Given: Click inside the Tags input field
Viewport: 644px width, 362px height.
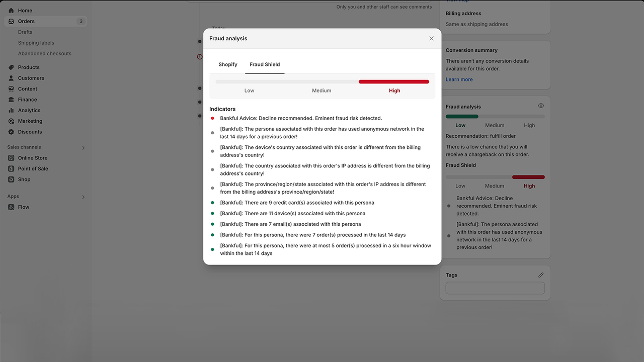Looking at the screenshot, I should coord(495,288).
